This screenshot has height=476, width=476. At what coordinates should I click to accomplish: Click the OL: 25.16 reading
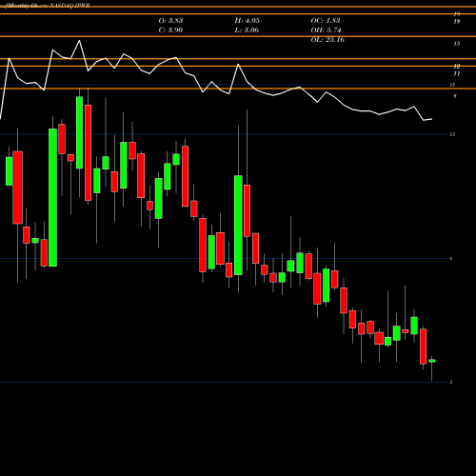pyautogui.click(x=327, y=40)
